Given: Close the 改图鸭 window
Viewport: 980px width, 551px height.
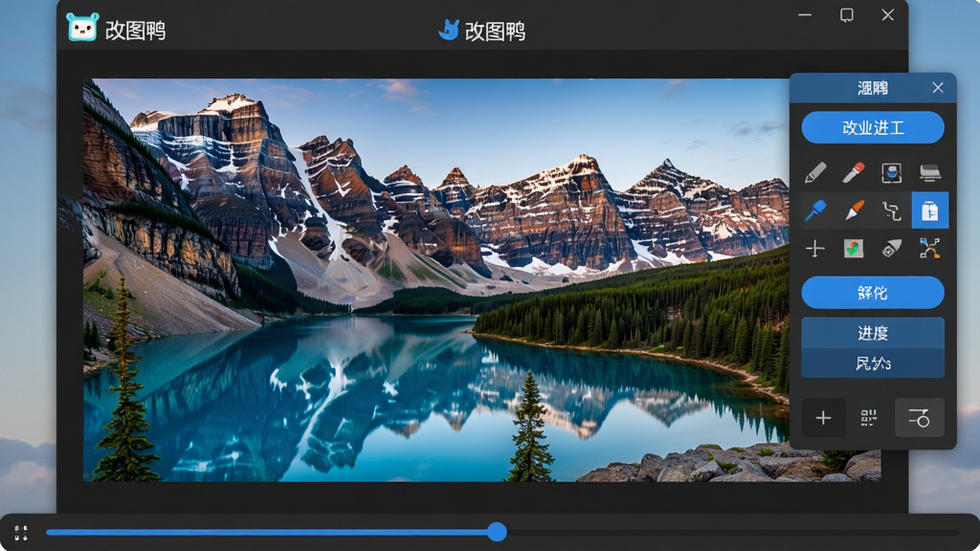Looking at the screenshot, I should click(x=887, y=15).
